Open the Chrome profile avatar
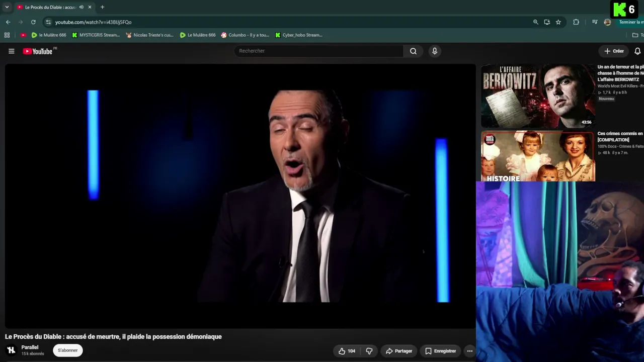 tap(607, 22)
